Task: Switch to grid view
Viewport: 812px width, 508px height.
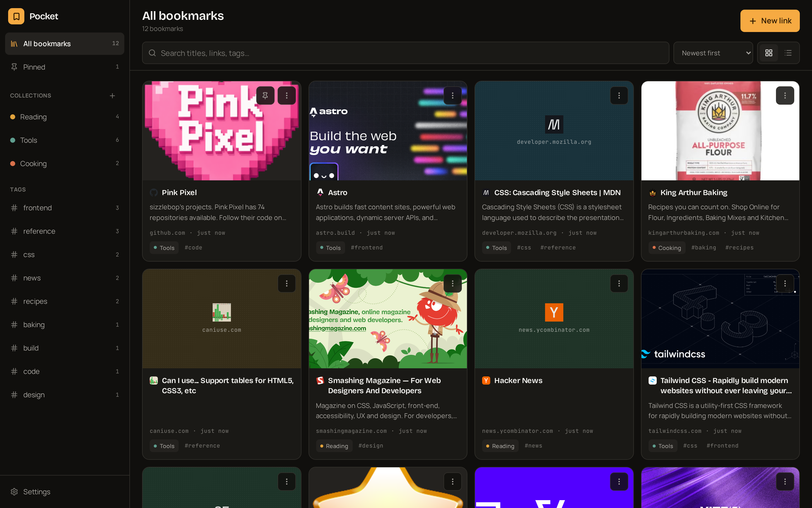Action: tap(769, 53)
